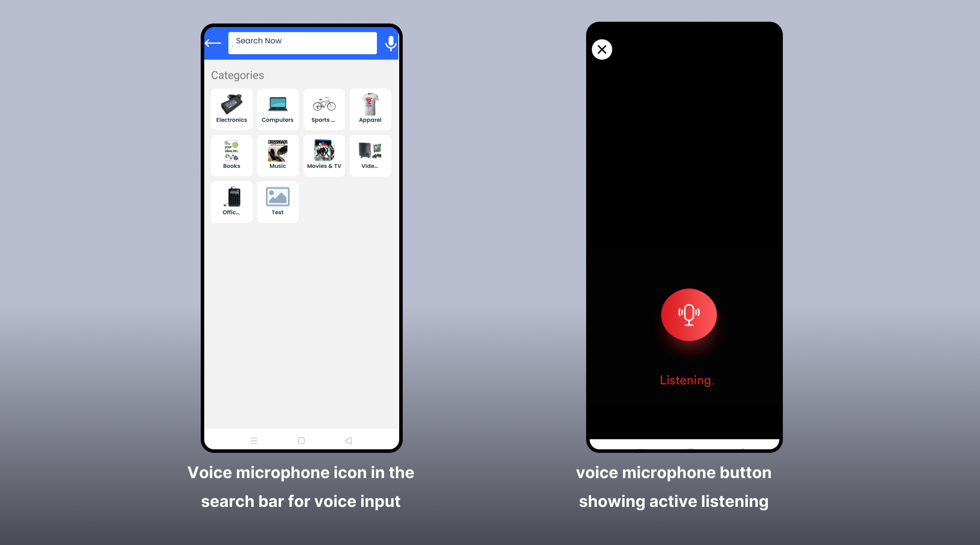Open the Computers category tile
This screenshot has height=545, width=980.
[278, 109]
